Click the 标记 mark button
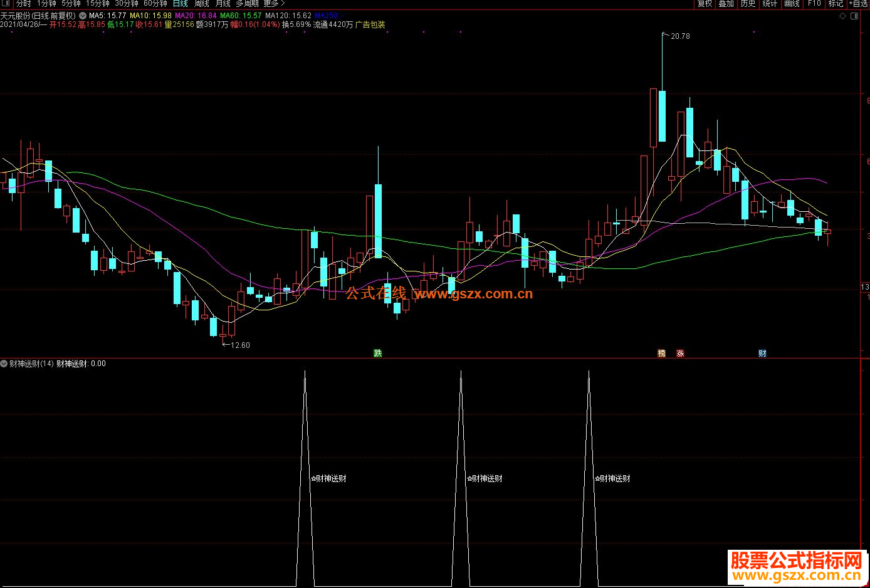This screenshot has height=588, width=870. pos(836,3)
